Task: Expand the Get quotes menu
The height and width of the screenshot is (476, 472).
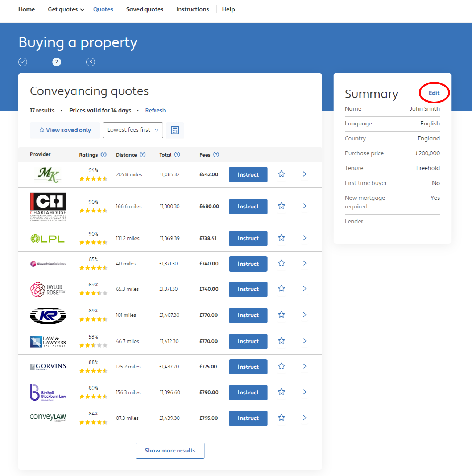Action: tap(66, 9)
